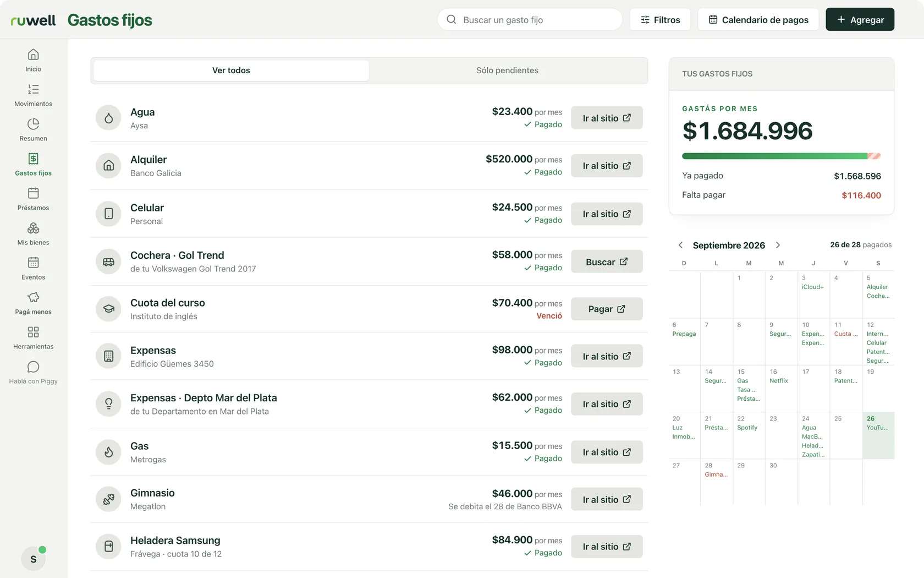Open Mis bienes sidebar icon
Viewport: 924px width, 578px height.
[33, 228]
